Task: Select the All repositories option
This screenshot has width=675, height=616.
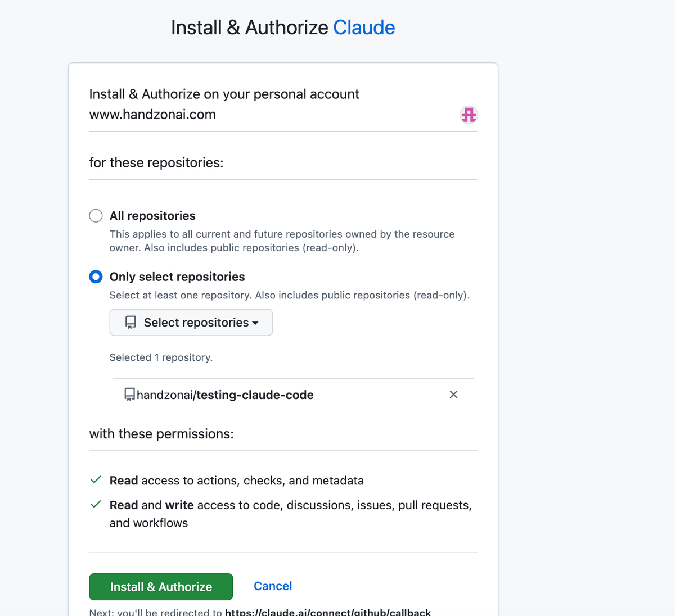Action: [96, 215]
